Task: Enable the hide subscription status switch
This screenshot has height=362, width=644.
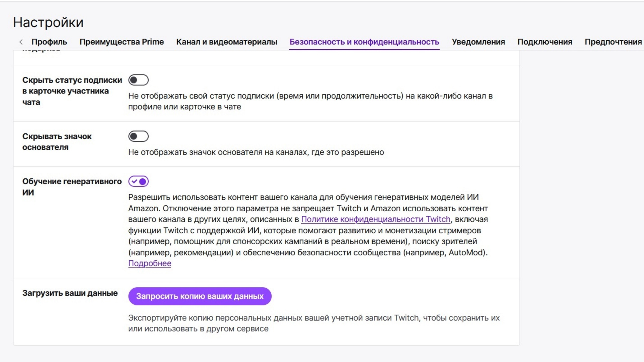Action: click(x=138, y=80)
